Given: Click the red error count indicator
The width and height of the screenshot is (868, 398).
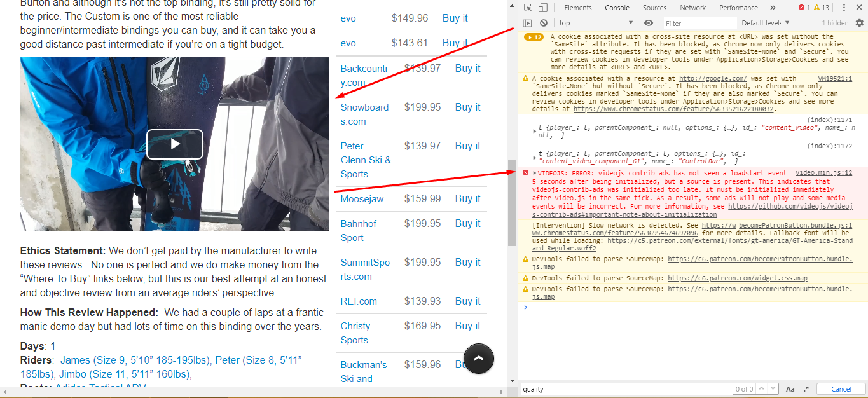Looking at the screenshot, I should (x=804, y=8).
